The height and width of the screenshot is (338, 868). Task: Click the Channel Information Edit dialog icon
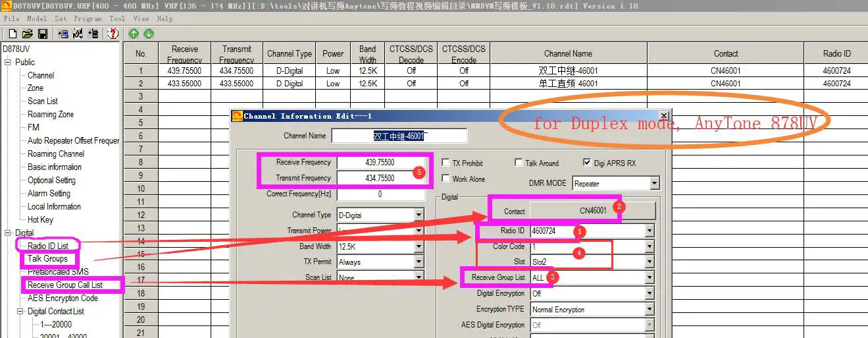pyautogui.click(x=238, y=116)
